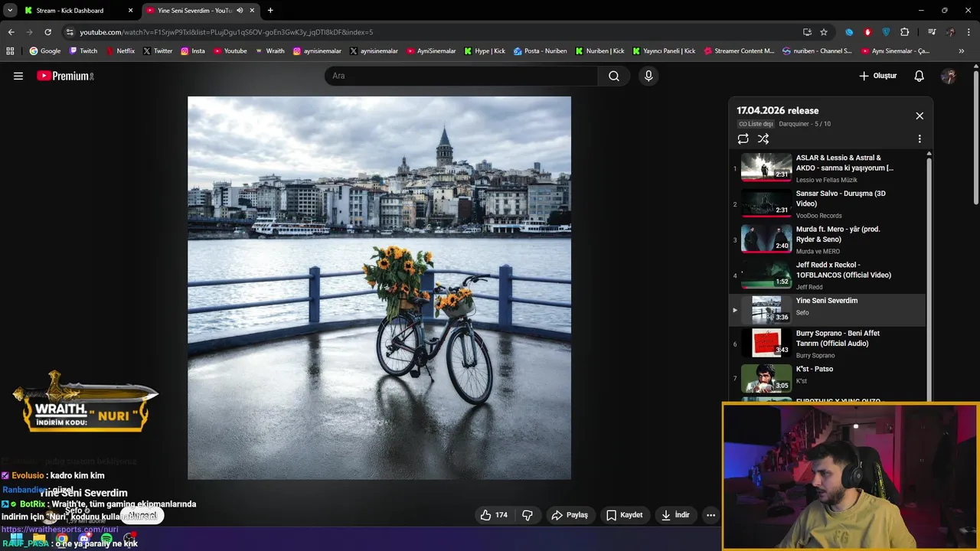Open the Hype | Kick bookmark
Screen dimensions: 980x551
485,51
